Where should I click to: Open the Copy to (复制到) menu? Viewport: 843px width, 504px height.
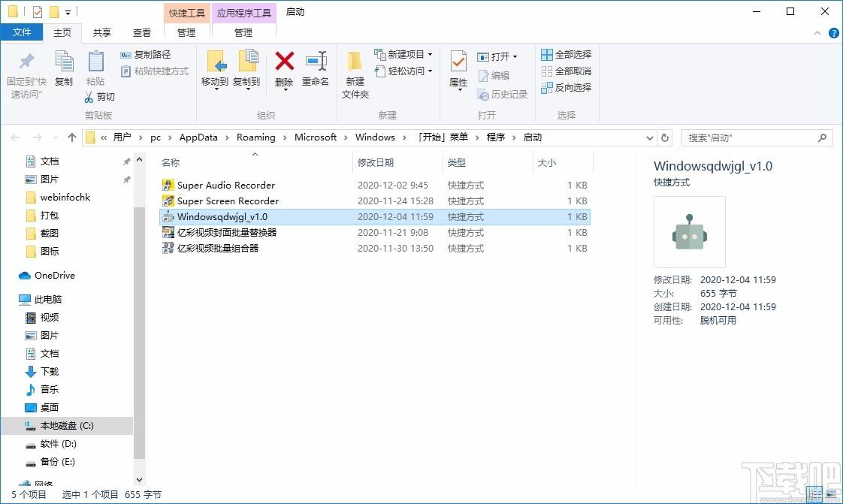coord(246,71)
